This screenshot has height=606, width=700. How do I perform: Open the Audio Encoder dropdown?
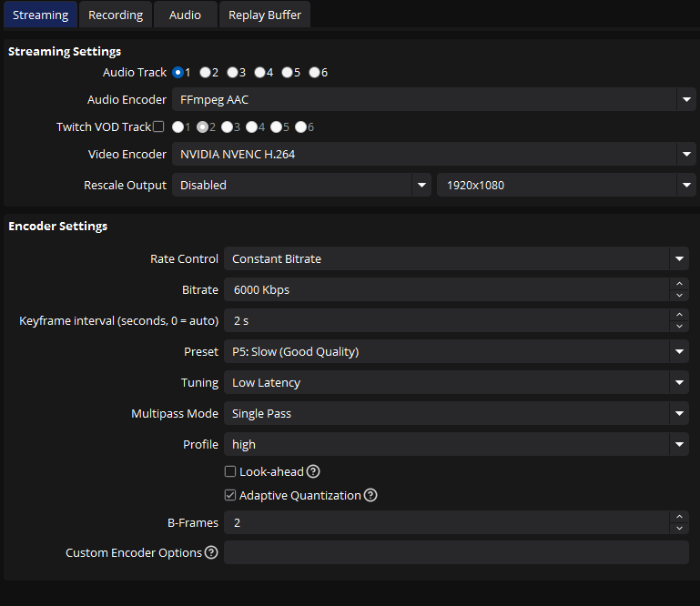pos(433,99)
